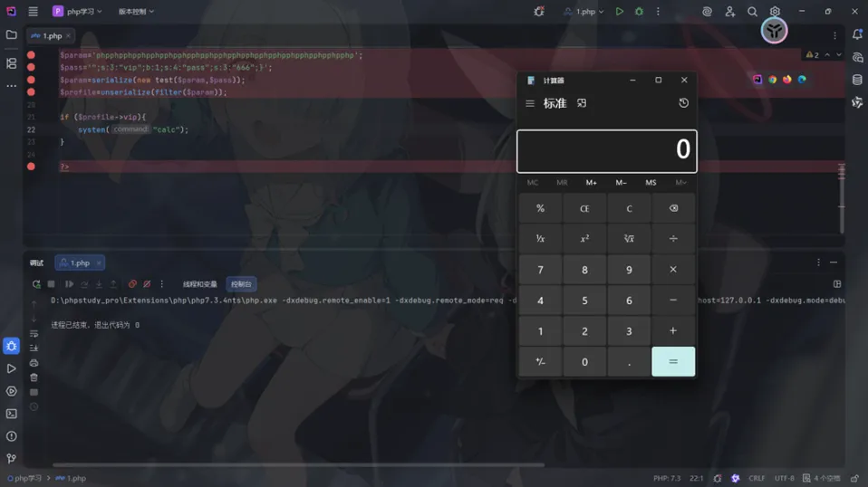
Task: Clear console with trash icon
Action: 34,377
